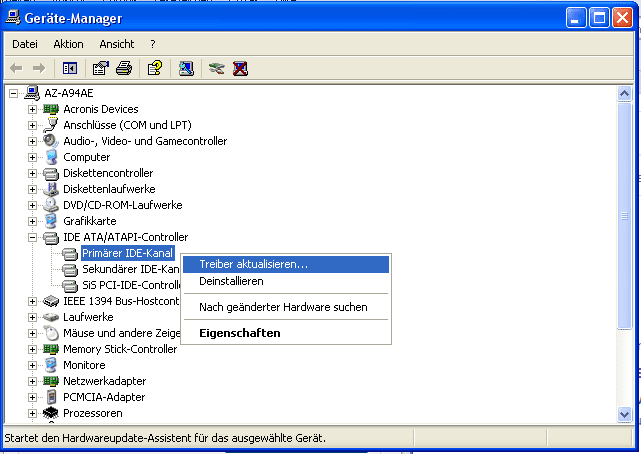
Task: Choose Deinstallieren from context menu
Action: [x=286, y=282]
